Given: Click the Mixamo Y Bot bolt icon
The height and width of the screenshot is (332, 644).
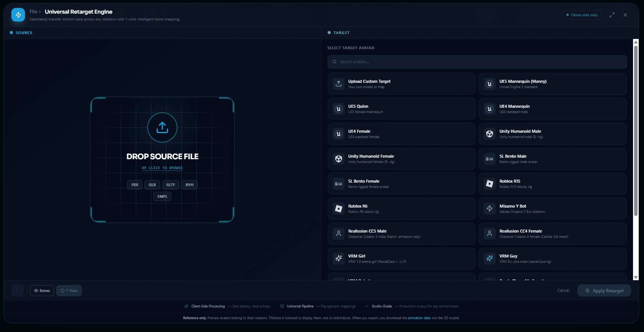Looking at the screenshot, I should coord(490,208).
